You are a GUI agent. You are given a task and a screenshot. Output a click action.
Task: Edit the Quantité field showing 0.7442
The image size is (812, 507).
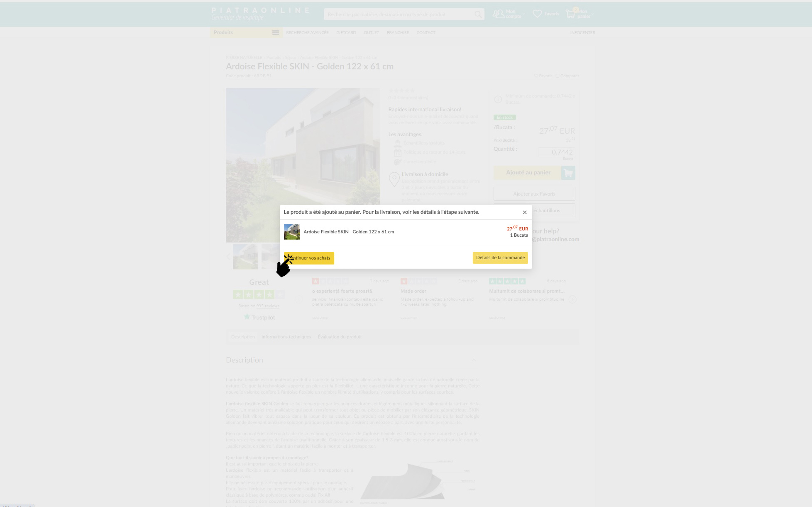[x=556, y=152]
